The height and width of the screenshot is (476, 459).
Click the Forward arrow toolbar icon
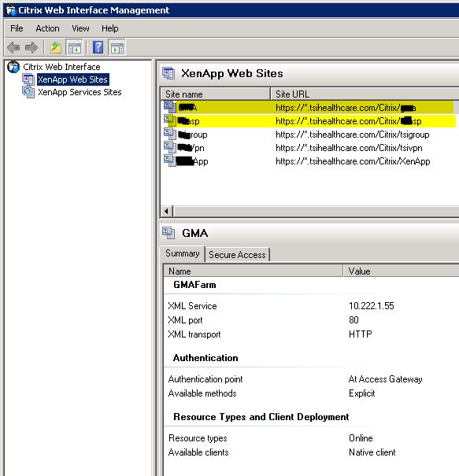click(x=31, y=47)
